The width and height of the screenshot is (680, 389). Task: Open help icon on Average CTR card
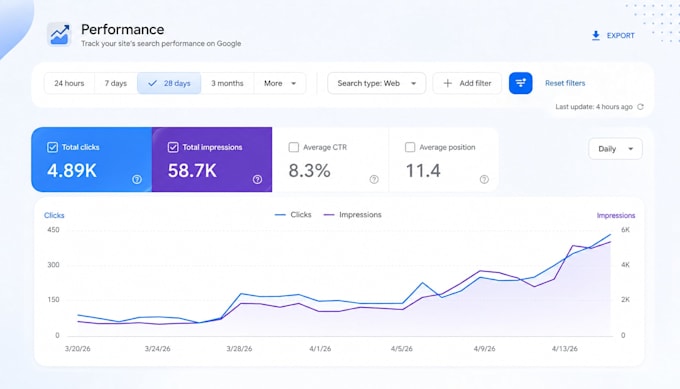click(374, 179)
